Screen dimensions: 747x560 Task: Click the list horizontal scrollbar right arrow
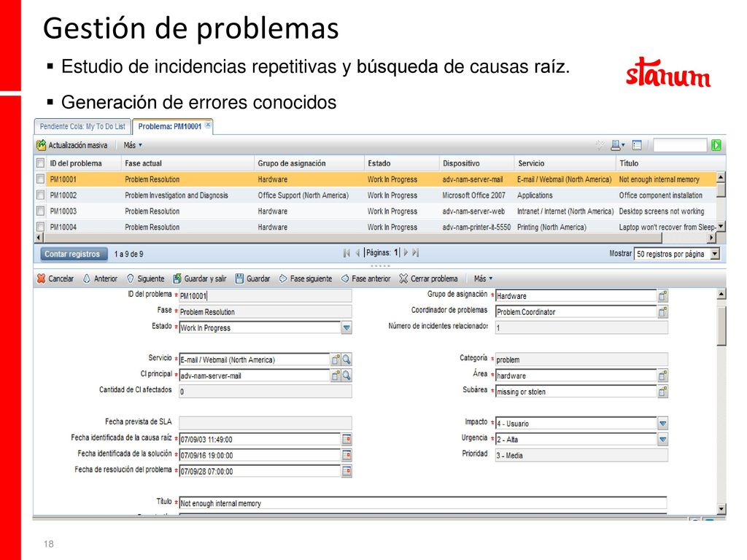click(x=712, y=237)
